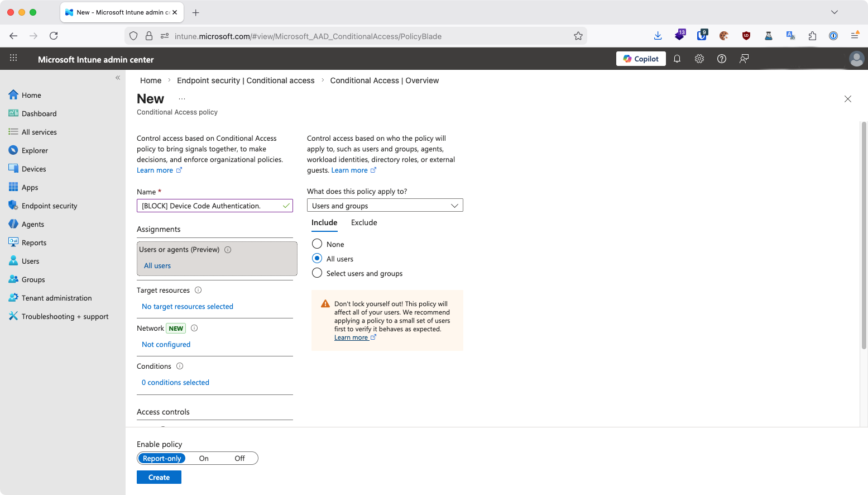The width and height of the screenshot is (868, 495).
Task: Switch to the Include tab
Action: (324, 222)
